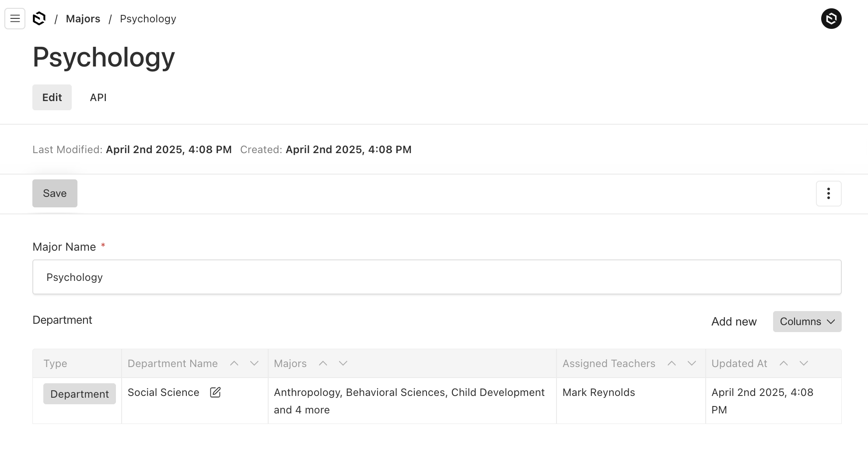Sort Majors column ascending
The image size is (868, 455).
[x=323, y=364]
